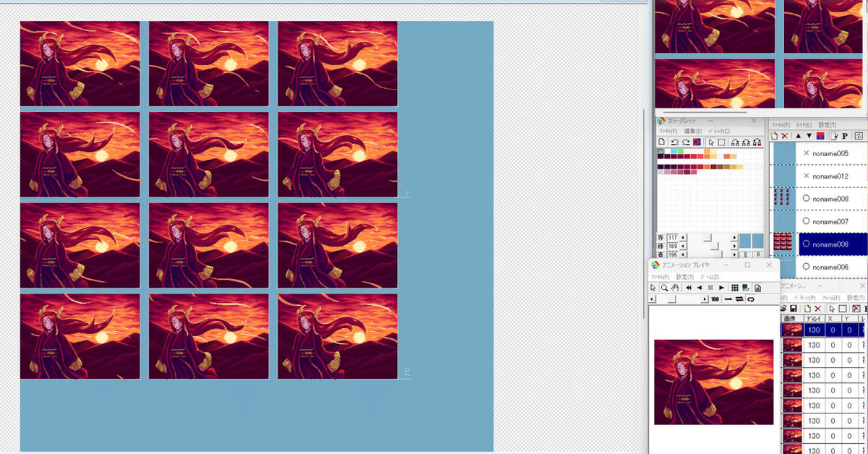Toggle loop playback icon in Animation Player
This screenshot has height=454, width=868.
[751, 299]
